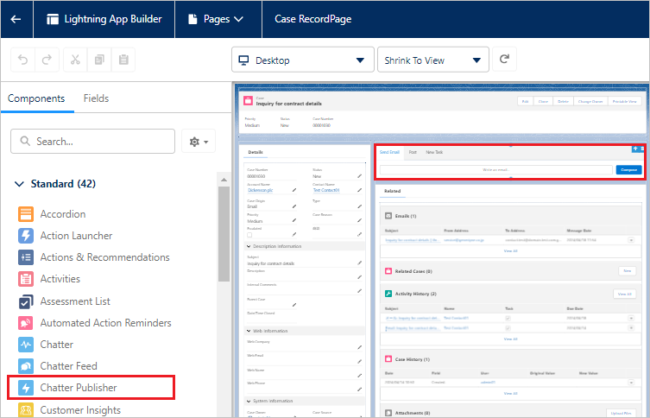
Task: Click the paste clipboard icon
Action: (123, 61)
